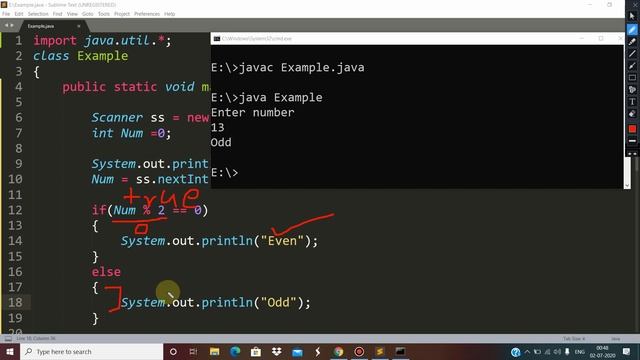This screenshot has height=360, width=640.
Task: Switch to Command Prompt on taskbar
Action: pyautogui.click(x=400, y=351)
